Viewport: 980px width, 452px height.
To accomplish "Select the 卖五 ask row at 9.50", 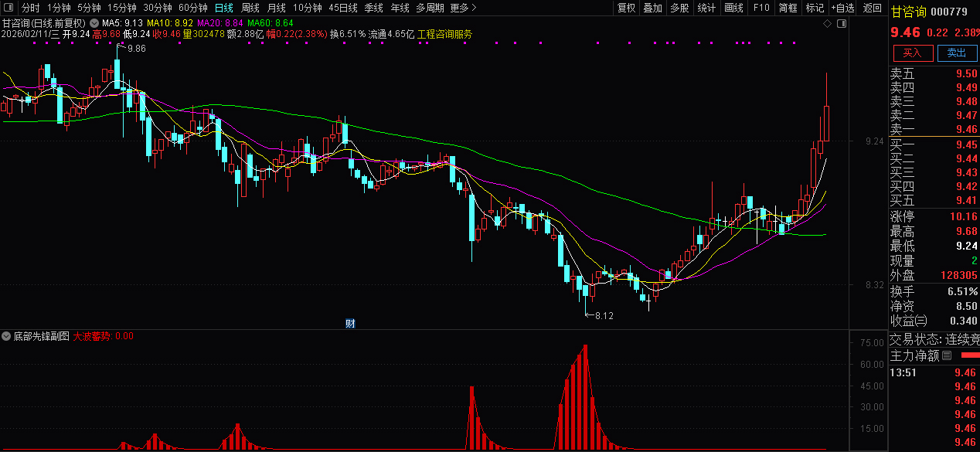I will pos(934,73).
